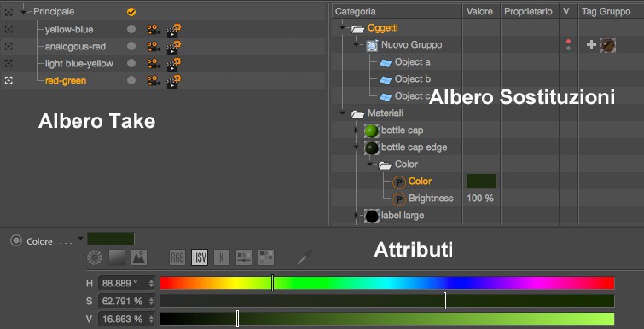Click the yellow-blue row handle icon
Screen dimensions: 644x329
click(x=9, y=29)
